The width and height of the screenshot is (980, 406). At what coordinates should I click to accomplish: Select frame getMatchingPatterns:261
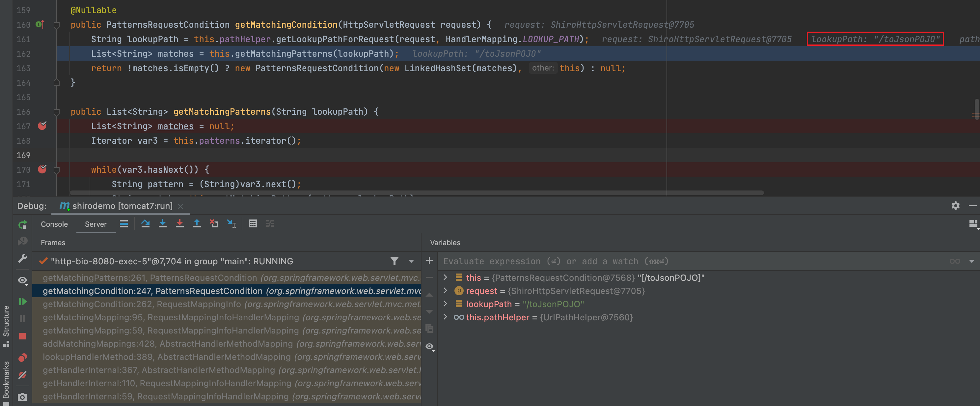227,278
